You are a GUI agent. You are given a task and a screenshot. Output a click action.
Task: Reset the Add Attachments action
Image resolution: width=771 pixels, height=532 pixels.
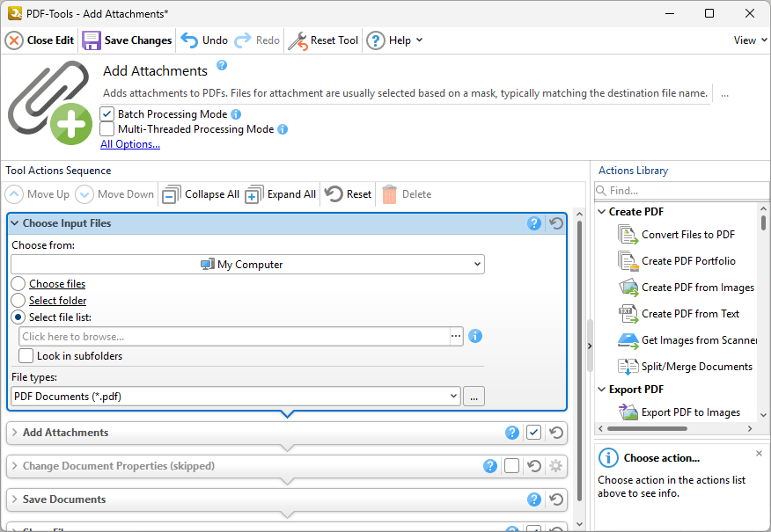coord(556,433)
